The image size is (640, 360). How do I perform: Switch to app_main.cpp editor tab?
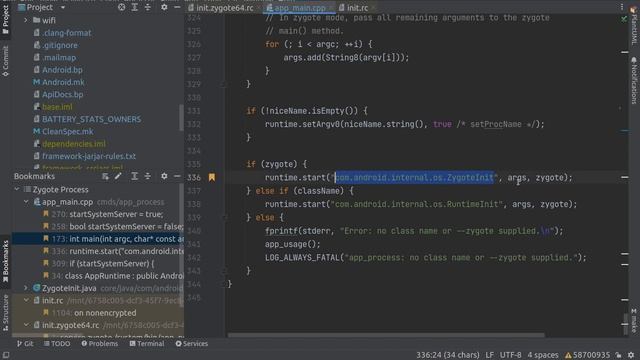300,7
